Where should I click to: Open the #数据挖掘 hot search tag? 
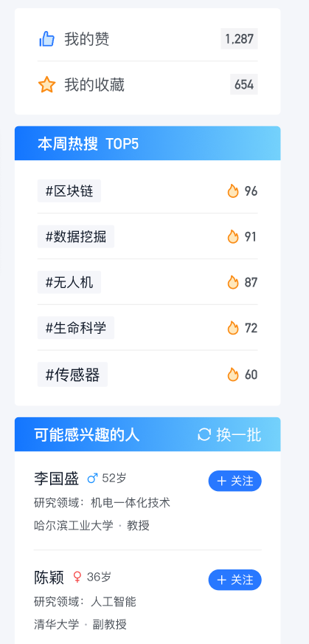75,236
